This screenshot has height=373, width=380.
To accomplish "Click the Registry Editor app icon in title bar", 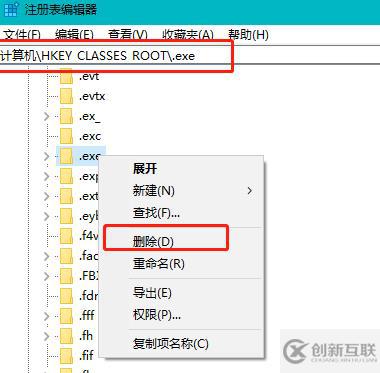I will tap(10, 9).
